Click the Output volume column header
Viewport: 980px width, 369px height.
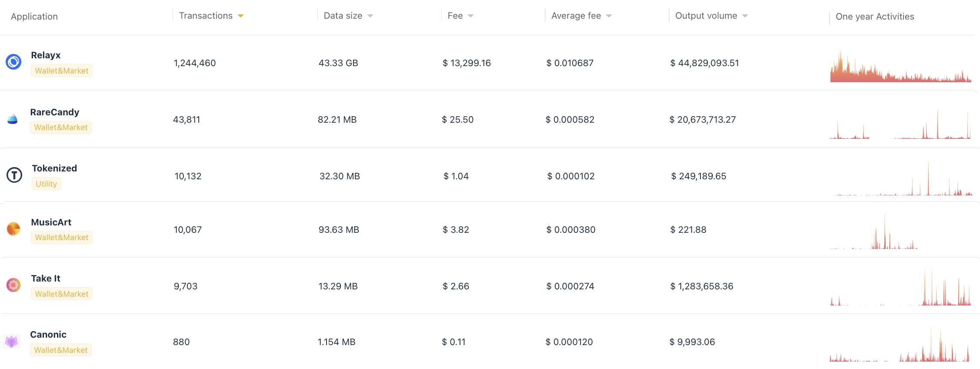click(x=706, y=16)
